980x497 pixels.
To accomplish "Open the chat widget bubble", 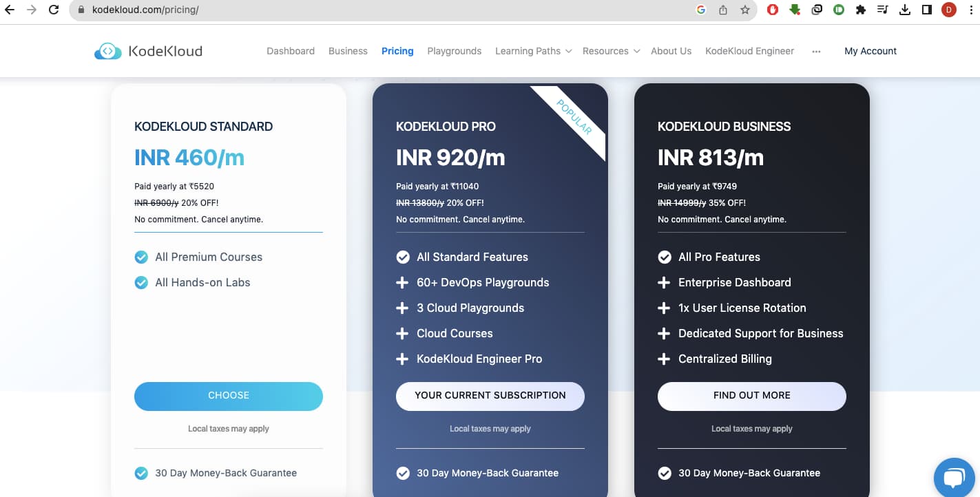I will pos(954,478).
